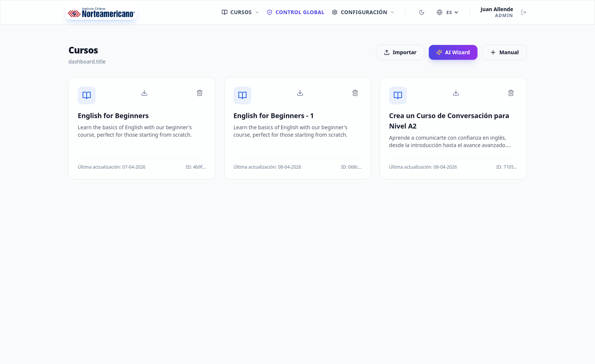Click the logout arrow icon
The height and width of the screenshot is (364, 595).
click(x=524, y=12)
